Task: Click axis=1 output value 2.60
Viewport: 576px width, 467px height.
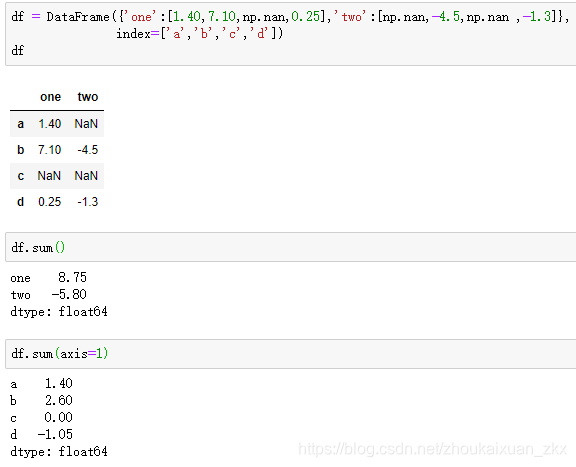Action: tap(59, 400)
